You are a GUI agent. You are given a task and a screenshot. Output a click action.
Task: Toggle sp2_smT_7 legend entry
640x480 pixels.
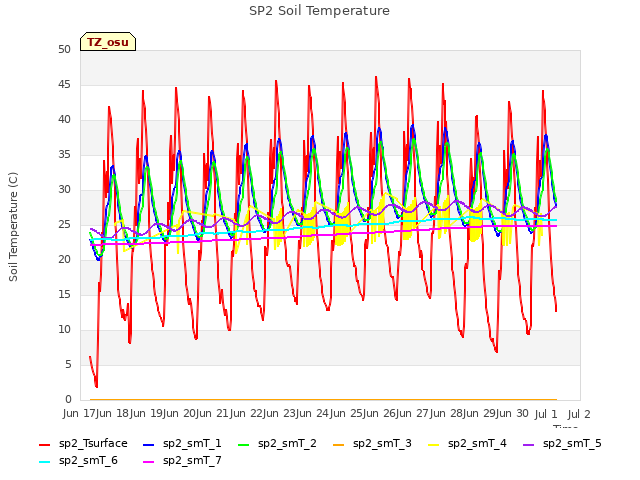coord(182,460)
